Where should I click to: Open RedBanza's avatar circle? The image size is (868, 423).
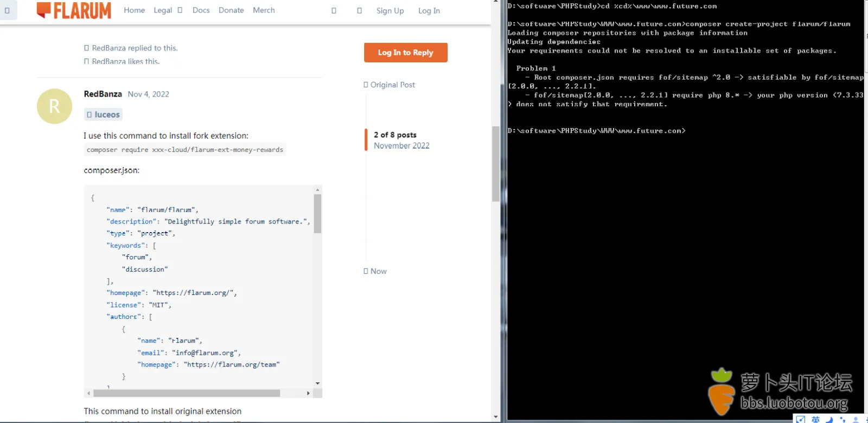(x=54, y=106)
